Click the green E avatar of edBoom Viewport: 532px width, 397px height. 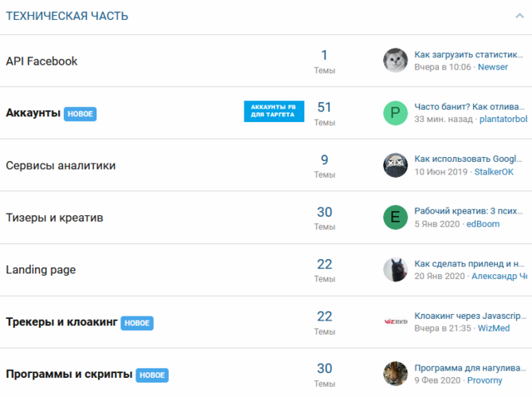click(395, 218)
